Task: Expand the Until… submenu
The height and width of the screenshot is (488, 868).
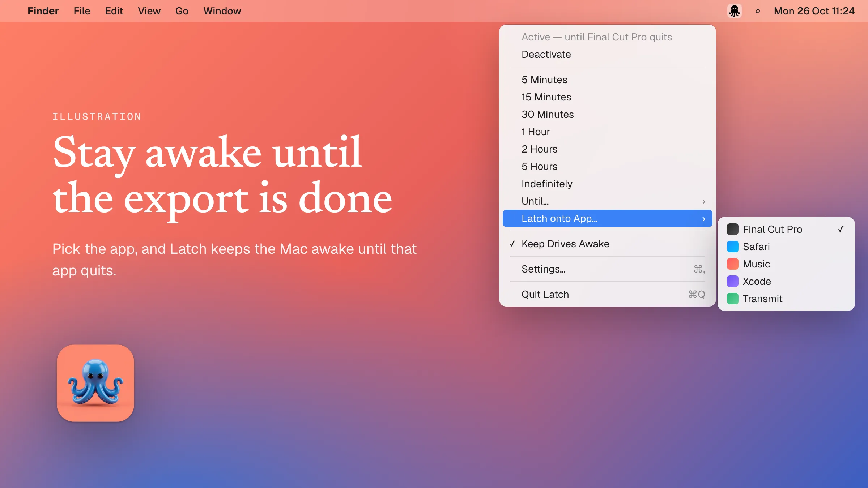Action: [x=608, y=201]
